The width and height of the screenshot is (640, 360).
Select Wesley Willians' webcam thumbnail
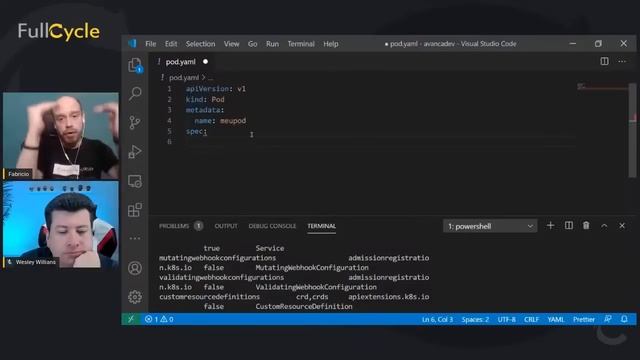tap(61, 224)
